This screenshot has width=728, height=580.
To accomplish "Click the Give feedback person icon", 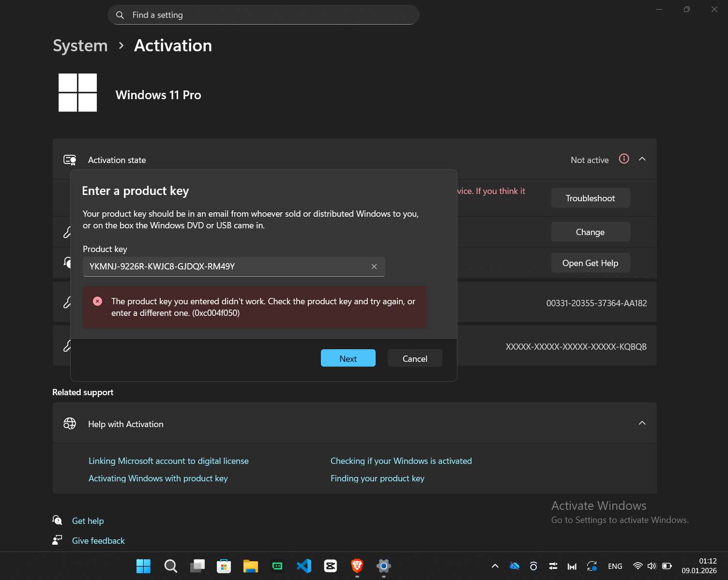I will tap(57, 540).
